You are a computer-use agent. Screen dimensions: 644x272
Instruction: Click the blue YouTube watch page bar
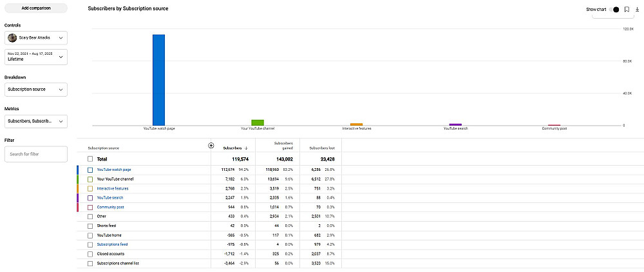pos(158,80)
